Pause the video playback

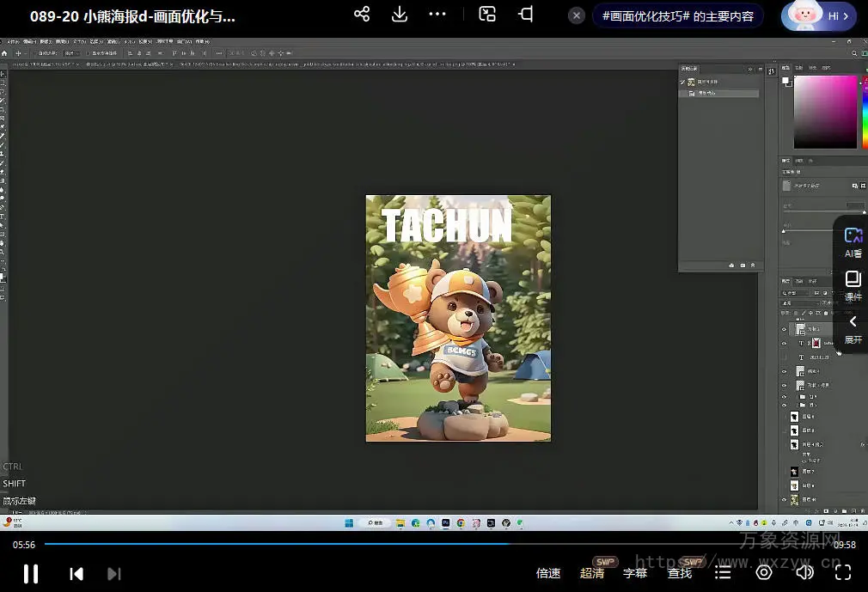click(31, 573)
